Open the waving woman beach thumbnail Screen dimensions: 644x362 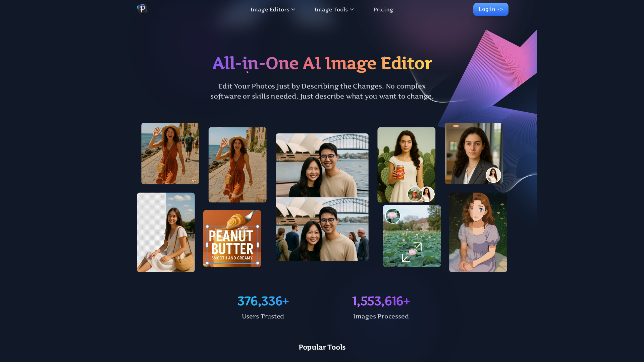[x=170, y=153]
